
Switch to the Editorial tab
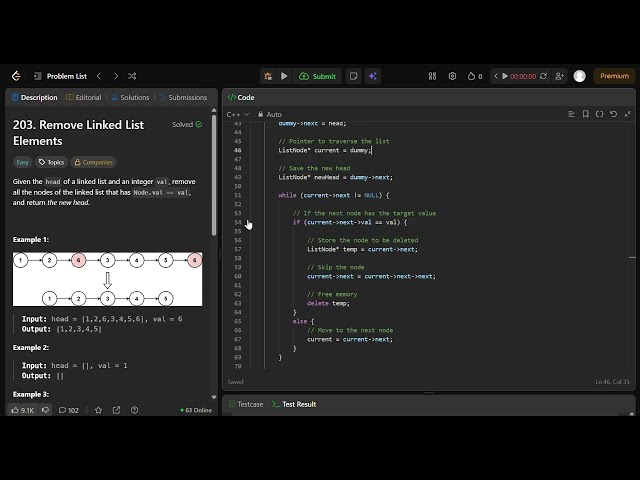[83, 98]
